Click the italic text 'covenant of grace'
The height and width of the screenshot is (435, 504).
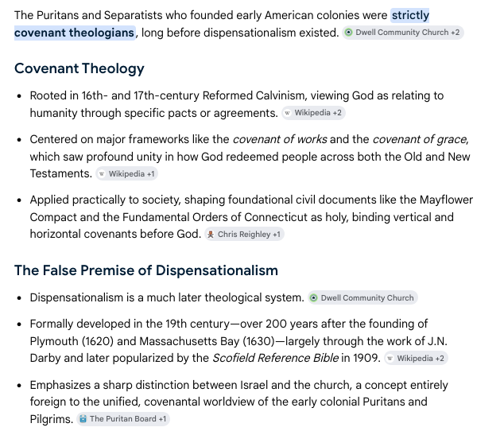420,139
